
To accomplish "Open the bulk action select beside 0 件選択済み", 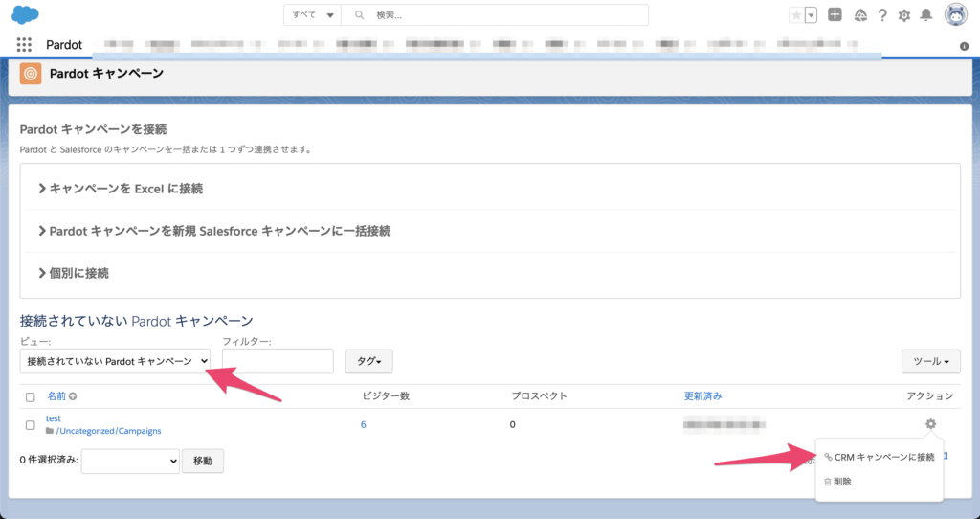I will tap(130, 461).
